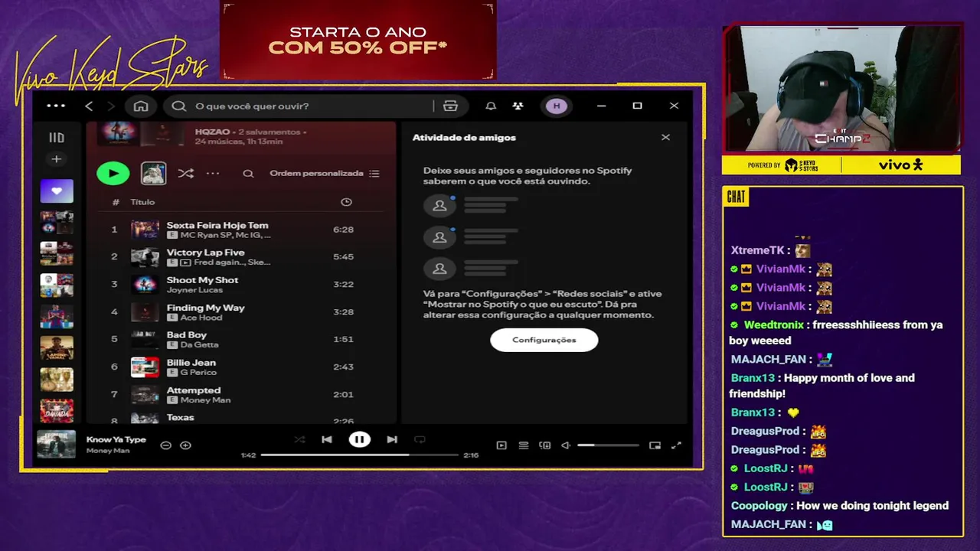Click the 'Configurações' button
Image resolution: width=980 pixels, height=551 pixels.
(x=544, y=340)
